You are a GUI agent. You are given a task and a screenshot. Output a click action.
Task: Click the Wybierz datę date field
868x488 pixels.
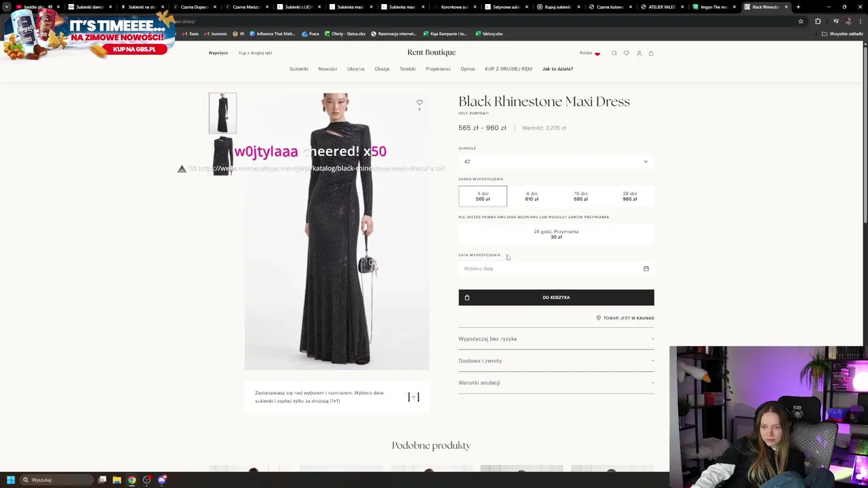(556, 268)
